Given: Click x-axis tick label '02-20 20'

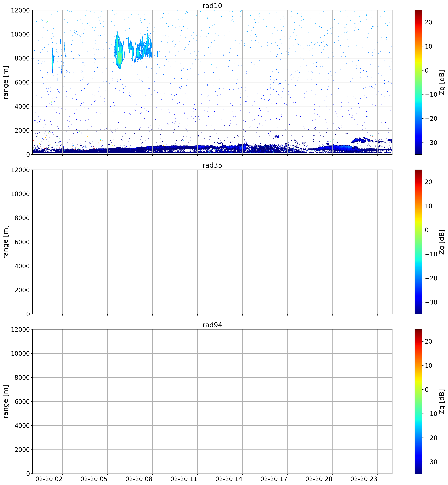Looking at the screenshot, I should (x=319, y=479).
